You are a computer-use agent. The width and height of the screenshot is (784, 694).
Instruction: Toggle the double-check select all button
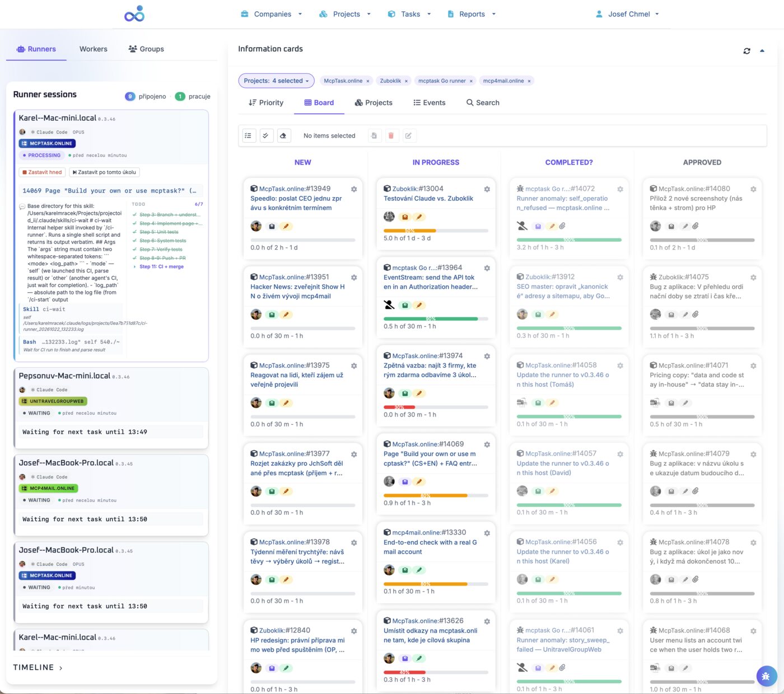[267, 135]
